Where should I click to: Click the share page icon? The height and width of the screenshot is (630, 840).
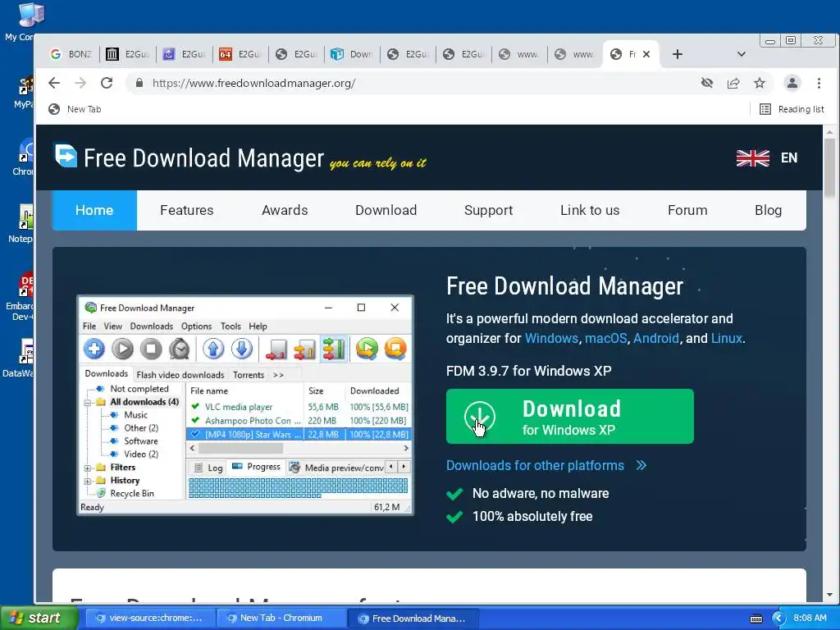tap(733, 83)
